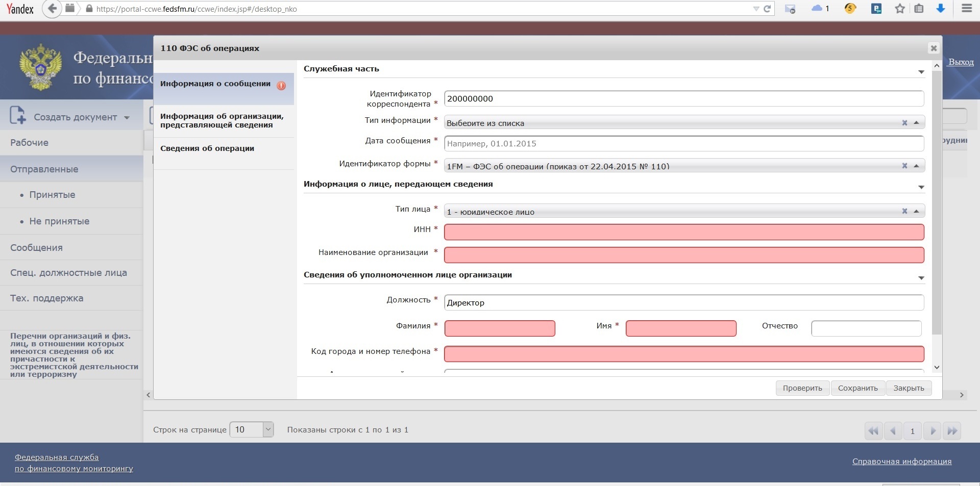Click the browser back arrow button

tap(52, 9)
